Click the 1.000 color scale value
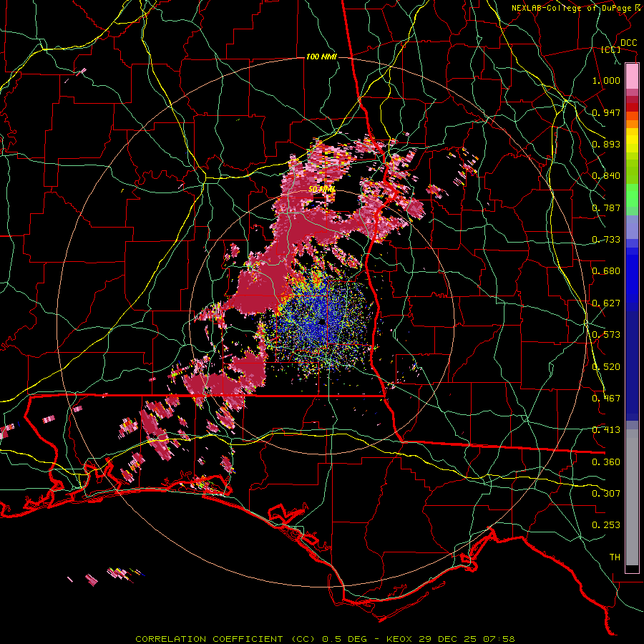Screen dimensions: 644x644 (606, 80)
